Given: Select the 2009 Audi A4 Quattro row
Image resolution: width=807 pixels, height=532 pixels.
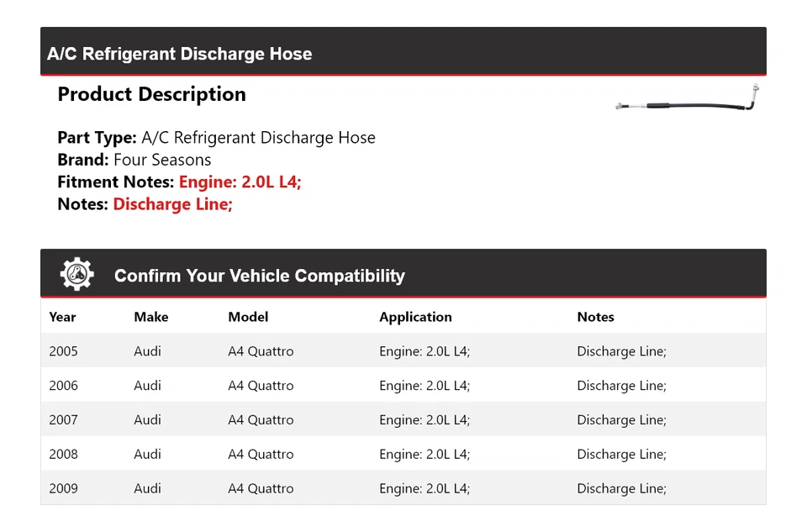Looking at the screenshot, I should (403, 488).
